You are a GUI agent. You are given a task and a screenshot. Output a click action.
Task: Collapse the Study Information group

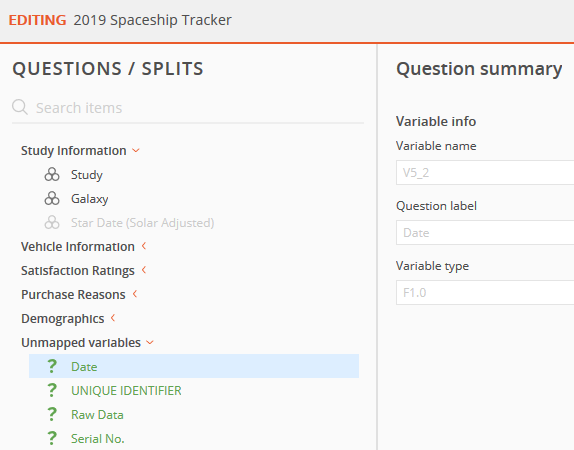click(136, 150)
